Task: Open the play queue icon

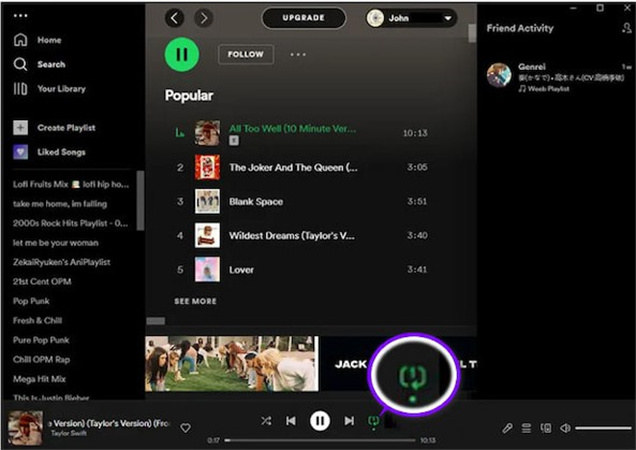Action: pyautogui.click(x=526, y=428)
